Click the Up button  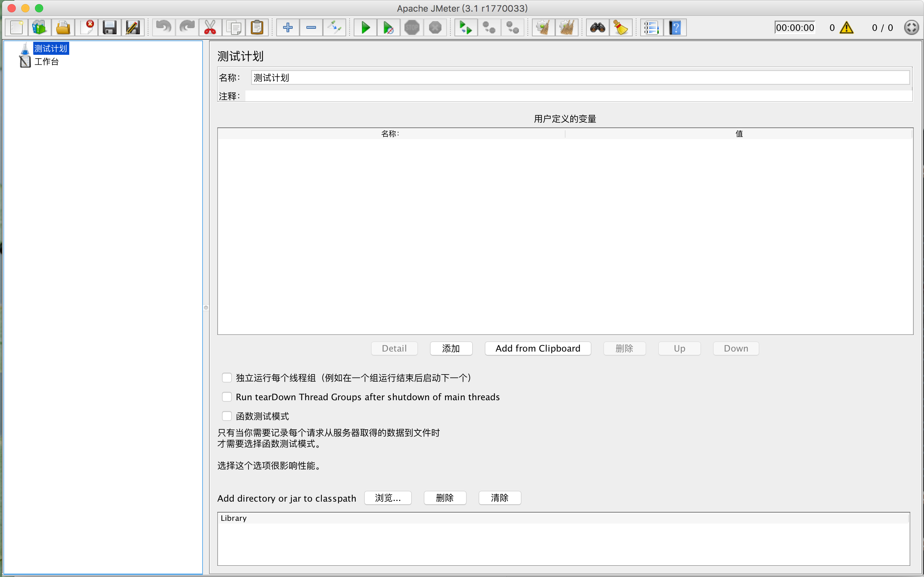click(679, 348)
